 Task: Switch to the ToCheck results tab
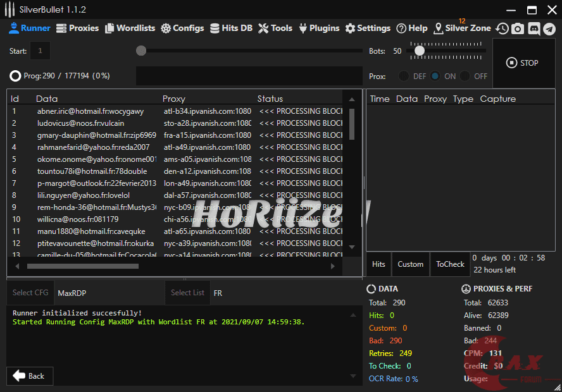coord(450,264)
